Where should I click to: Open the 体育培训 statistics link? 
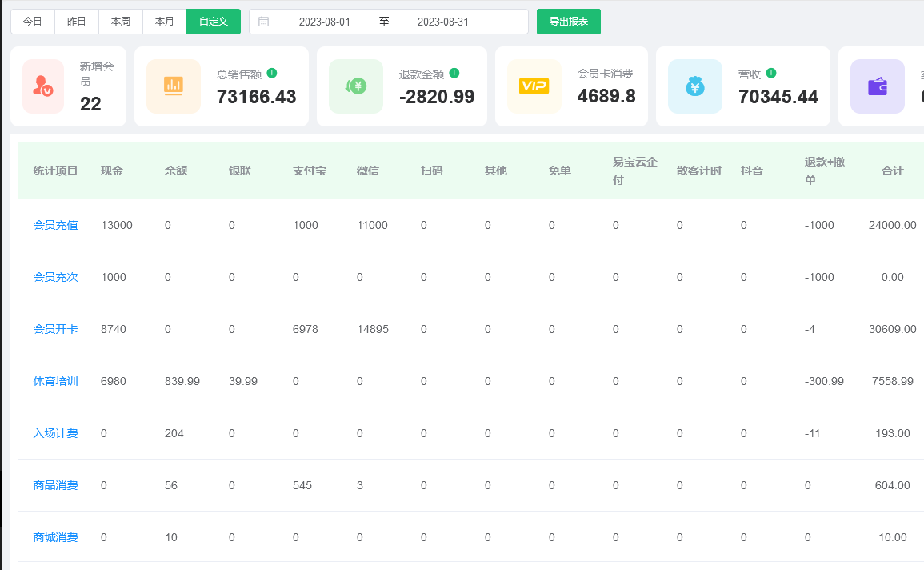click(54, 381)
